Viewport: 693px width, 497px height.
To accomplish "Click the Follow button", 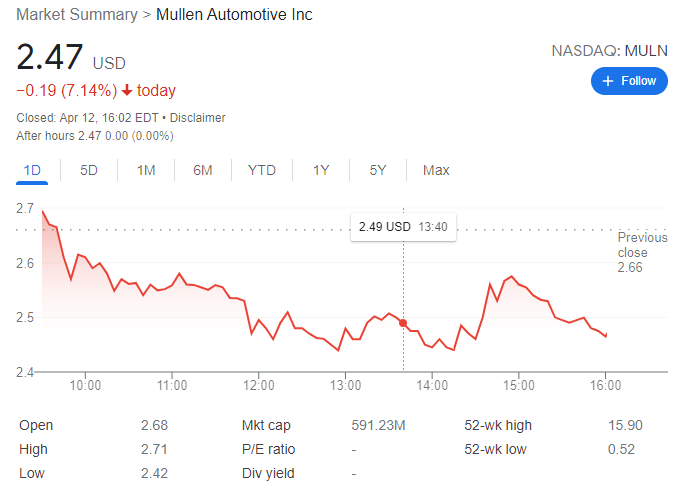I will 629,81.
